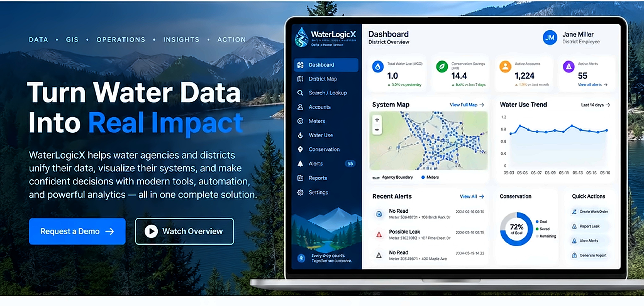The width and height of the screenshot is (644, 306).
Task: Click the 72% conservation donut chart
Action: coord(517,229)
